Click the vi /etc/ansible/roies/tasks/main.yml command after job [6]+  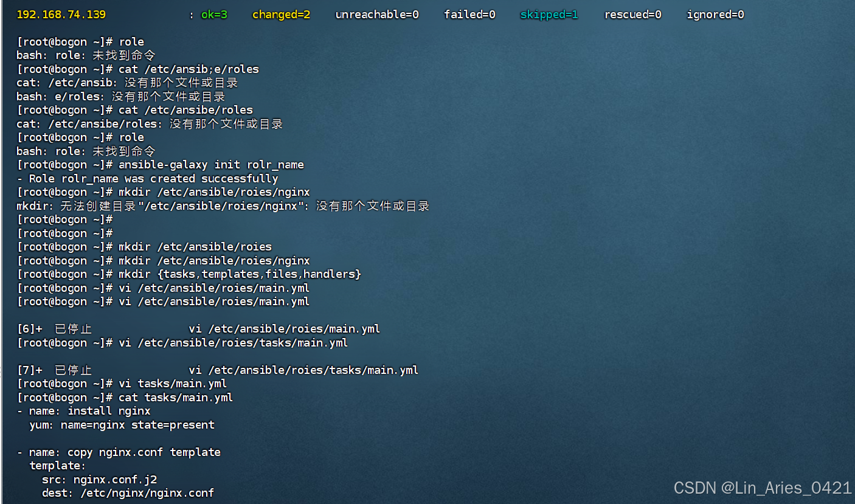tap(182, 343)
